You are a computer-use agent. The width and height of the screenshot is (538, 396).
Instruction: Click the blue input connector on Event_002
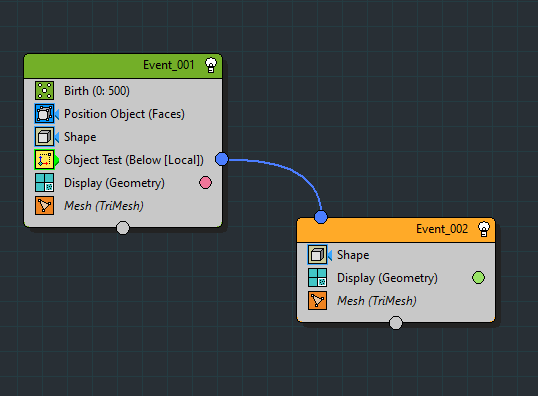tap(321, 217)
